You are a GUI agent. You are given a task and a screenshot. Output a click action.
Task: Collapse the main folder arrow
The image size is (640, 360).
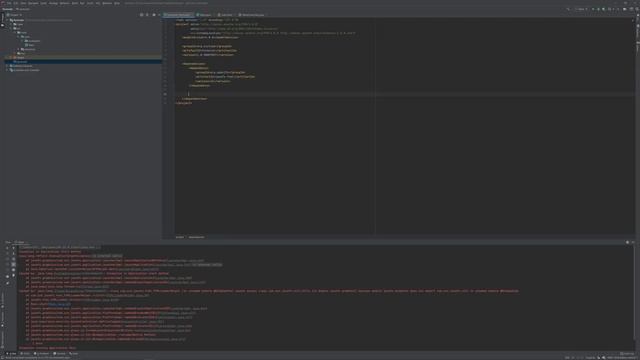click(15, 32)
